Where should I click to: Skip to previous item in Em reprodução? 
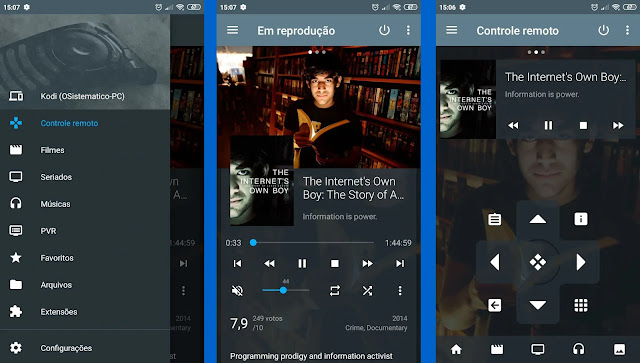coord(237,264)
